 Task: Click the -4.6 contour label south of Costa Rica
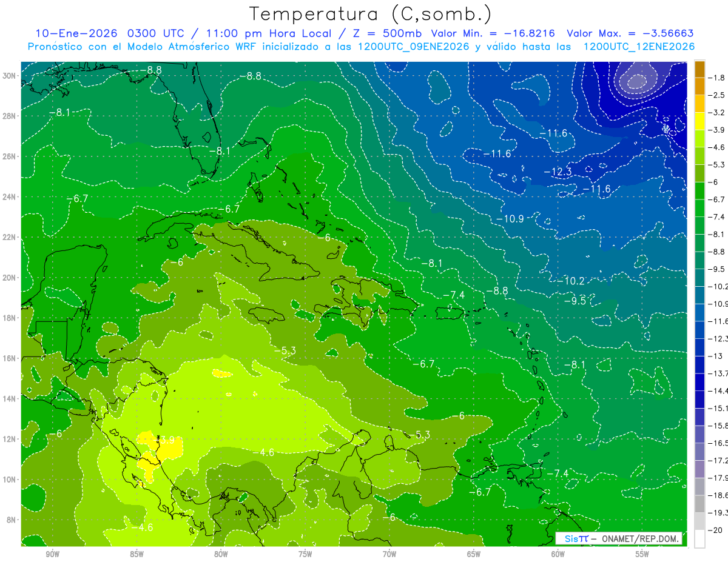[142, 527]
